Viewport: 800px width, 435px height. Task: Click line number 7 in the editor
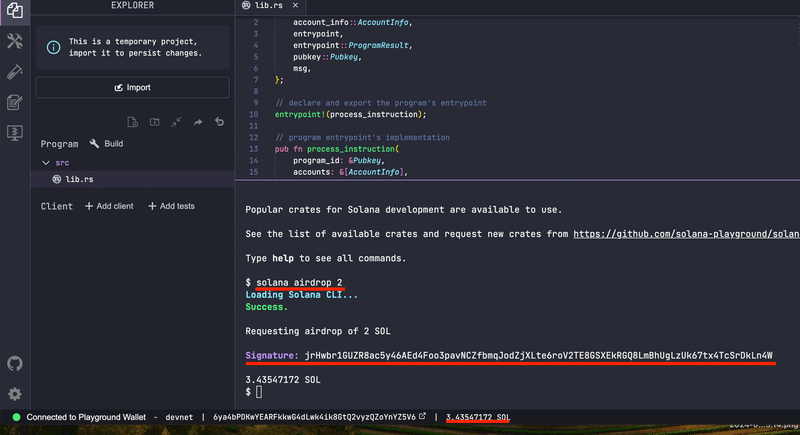(256, 80)
